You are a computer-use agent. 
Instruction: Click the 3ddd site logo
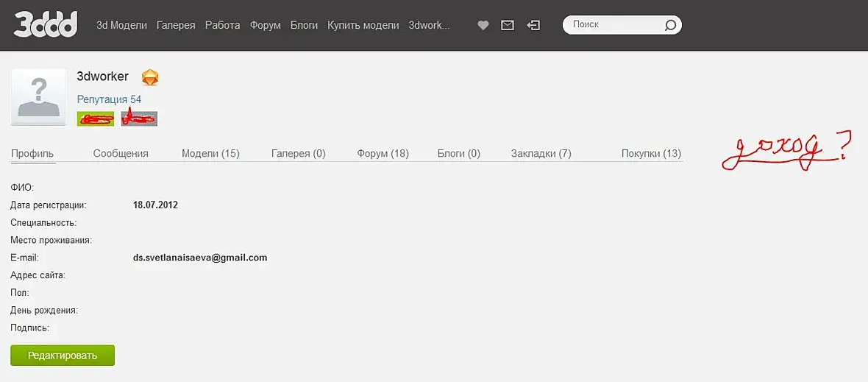tap(46, 25)
